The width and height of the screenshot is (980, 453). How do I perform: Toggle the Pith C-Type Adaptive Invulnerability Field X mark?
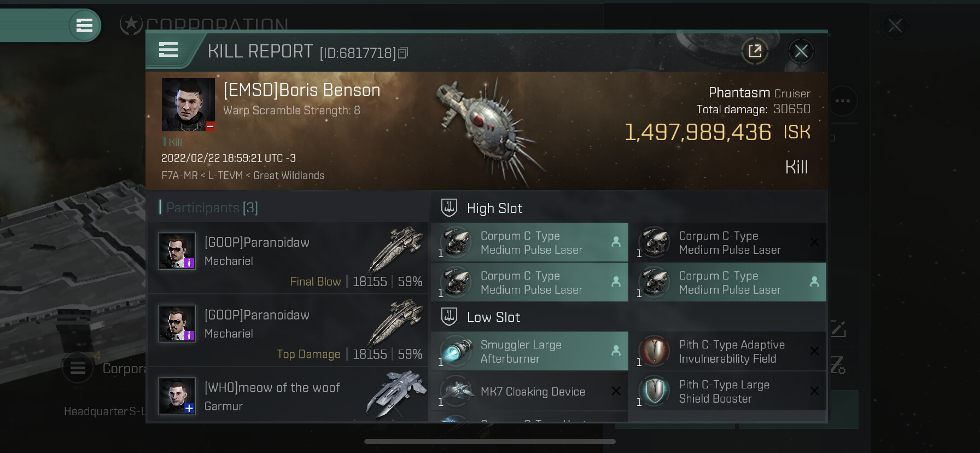point(814,351)
